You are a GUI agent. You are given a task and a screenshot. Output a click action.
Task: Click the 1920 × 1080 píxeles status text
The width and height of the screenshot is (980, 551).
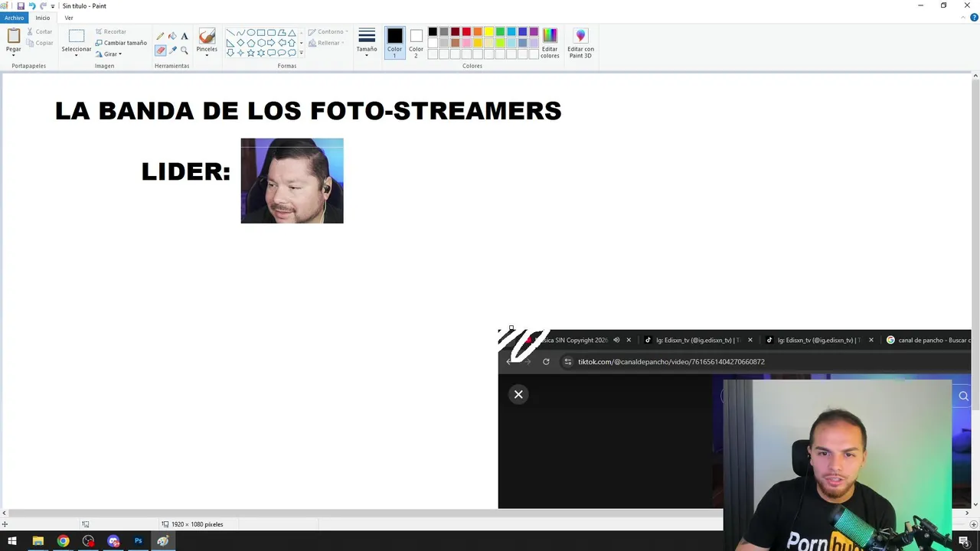(x=198, y=524)
